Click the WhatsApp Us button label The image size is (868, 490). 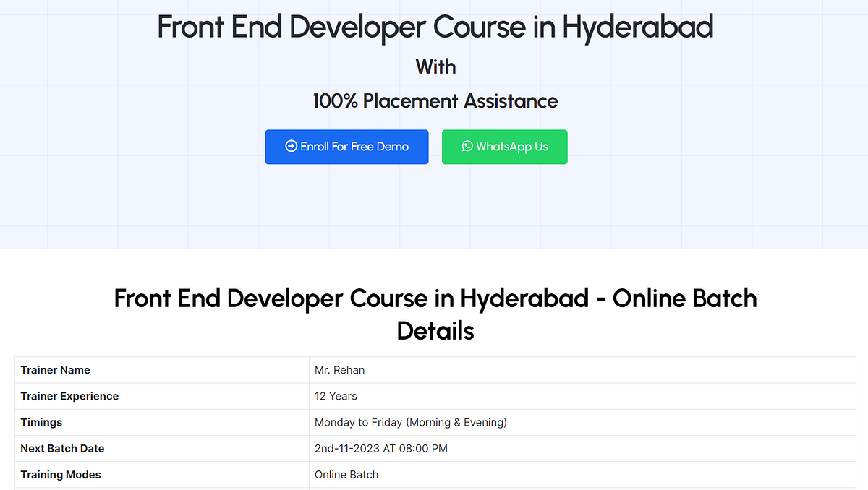[512, 147]
